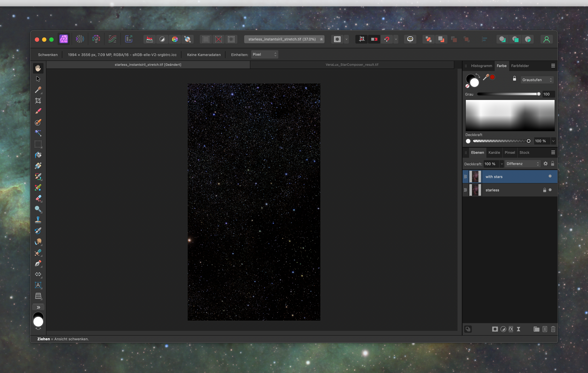
Task: Open the Differenz blend mode dropdown
Action: pyautogui.click(x=522, y=164)
